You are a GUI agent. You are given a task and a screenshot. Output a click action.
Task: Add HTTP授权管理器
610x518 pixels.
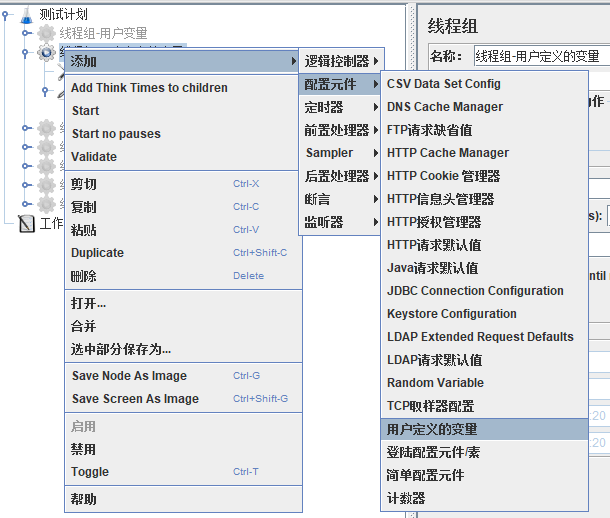point(484,222)
